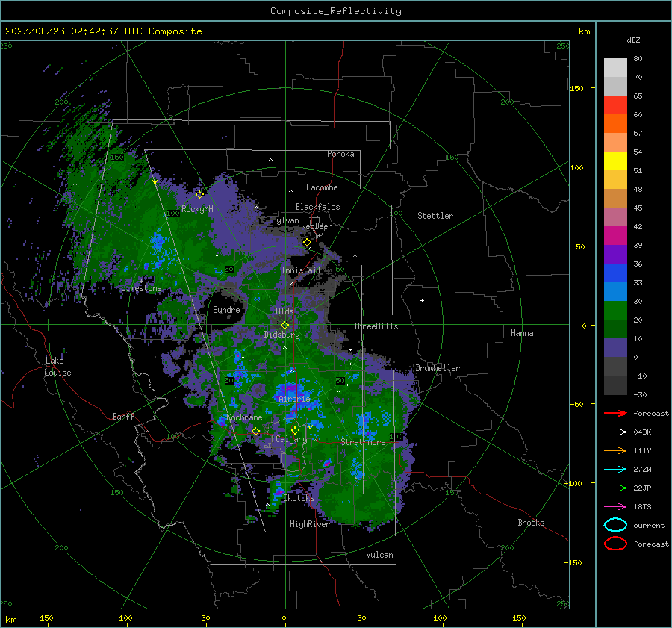Image resolution: width=672 pixels, height=628 pixels.
Task: Click the Strathmore city label
Action: pyautogui.click(x=363, y=442)
